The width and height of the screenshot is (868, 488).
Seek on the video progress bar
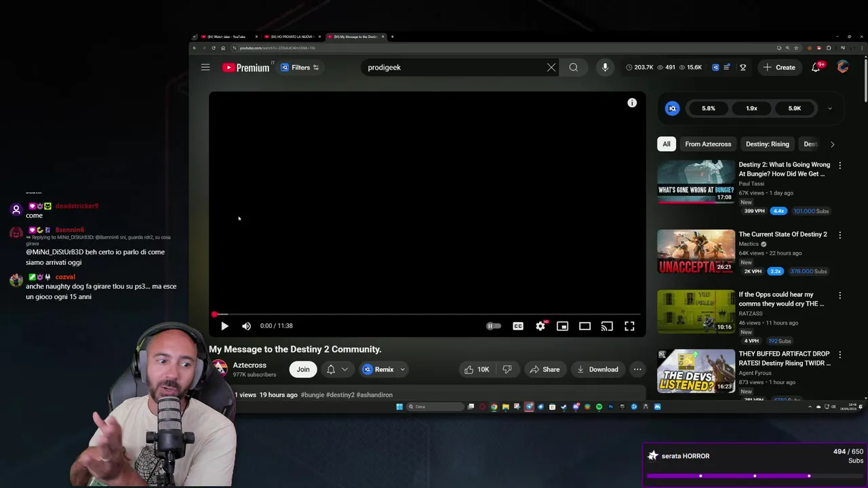[427, 314]
